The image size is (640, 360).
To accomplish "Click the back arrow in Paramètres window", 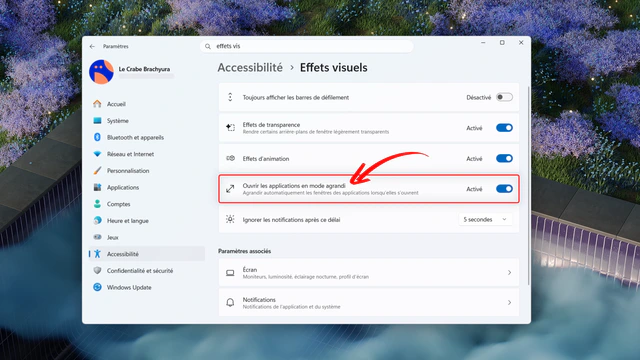I will pos(92,47).
